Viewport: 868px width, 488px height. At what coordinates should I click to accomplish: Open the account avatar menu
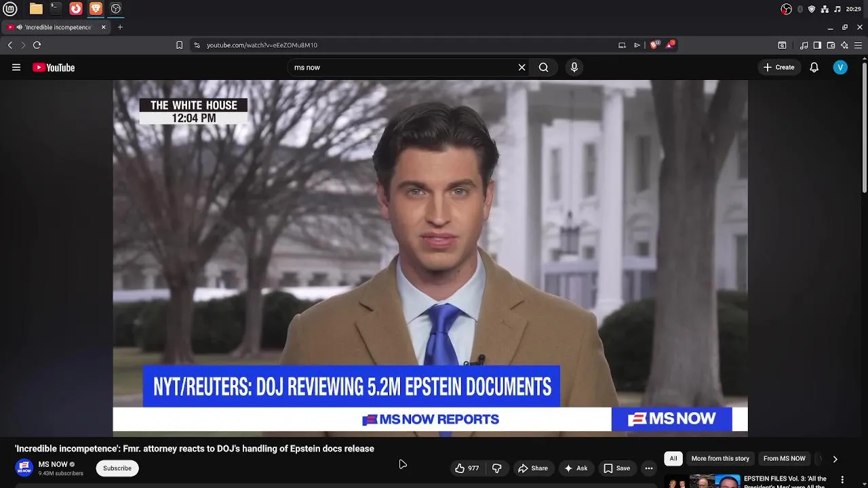(x=840, y=67)
